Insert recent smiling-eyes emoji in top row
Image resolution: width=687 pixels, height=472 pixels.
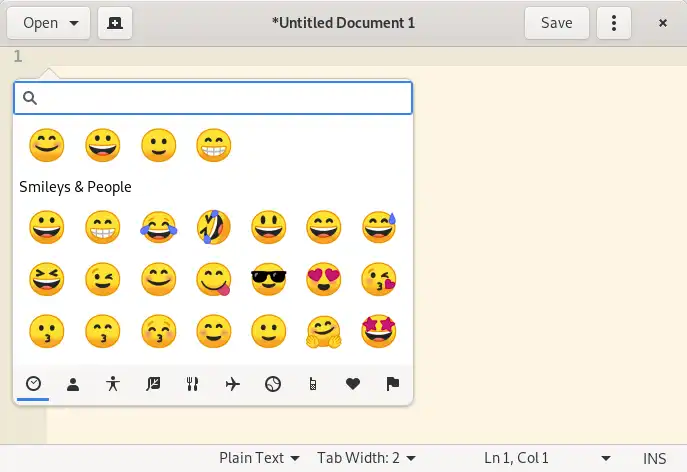point(47,145)
